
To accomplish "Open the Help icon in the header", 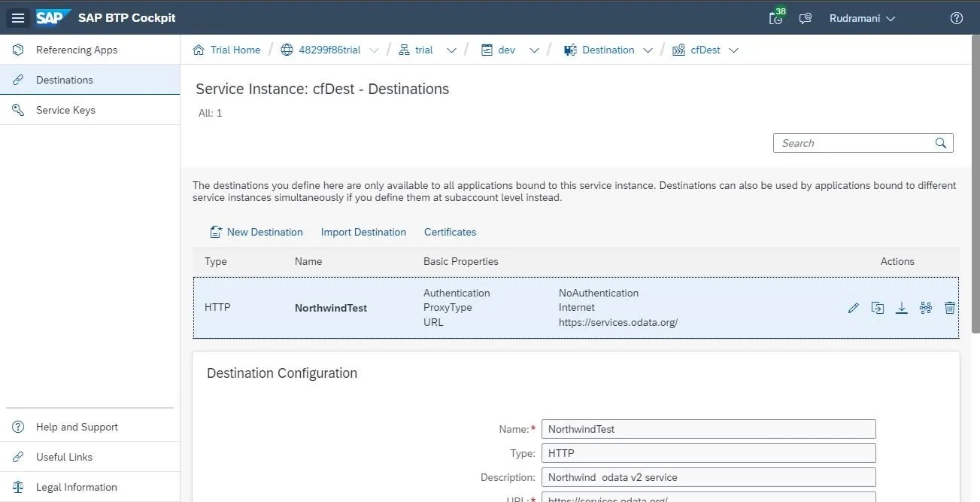I will point(956,18).
